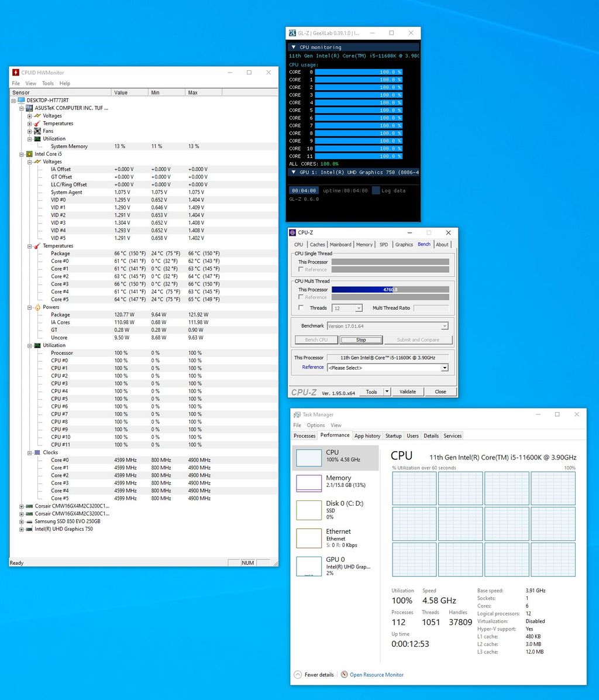Switch to the CPU tab in CPU-Z
The image size is (599, 700).
(x=298, y=245)
